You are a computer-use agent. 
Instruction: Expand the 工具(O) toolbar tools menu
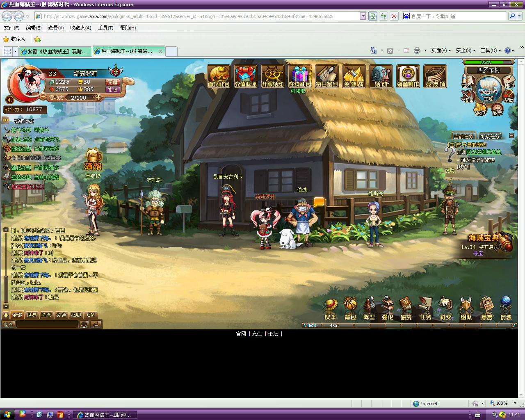click(x=491, y=50)
